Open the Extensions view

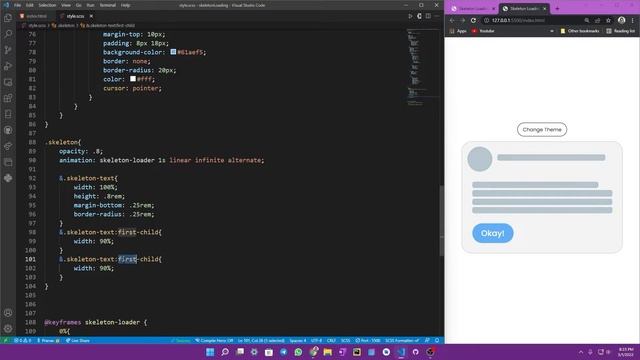coord(8,98)
